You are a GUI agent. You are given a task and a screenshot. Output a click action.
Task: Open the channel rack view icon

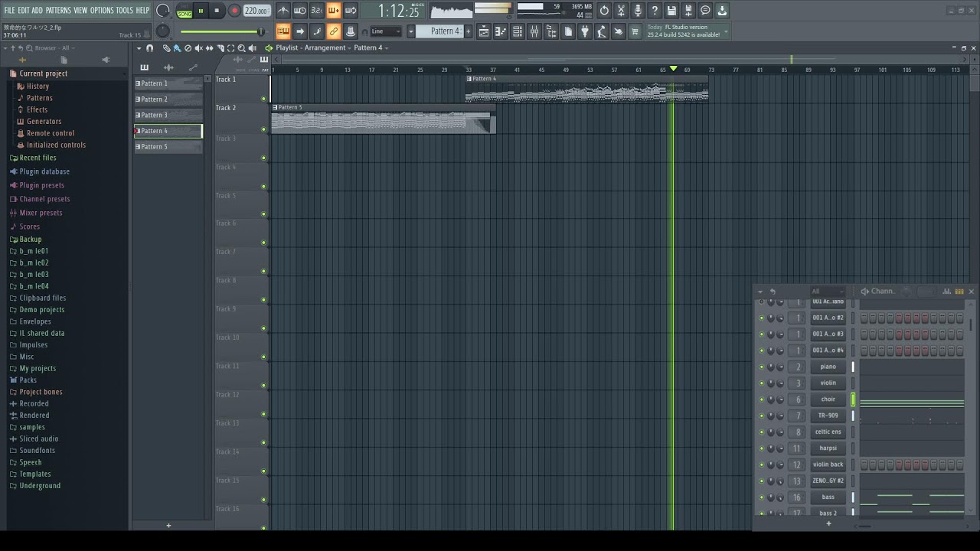pyautogui.click(x=518, y=31)
